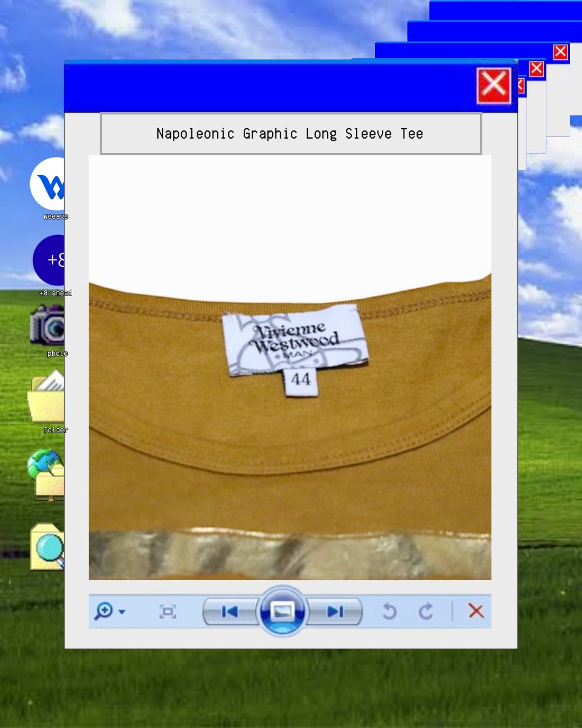The height and width of the screenshot is (728, 582).
Task: Rotate the image counterclockwise
Action: coord(389,612)
